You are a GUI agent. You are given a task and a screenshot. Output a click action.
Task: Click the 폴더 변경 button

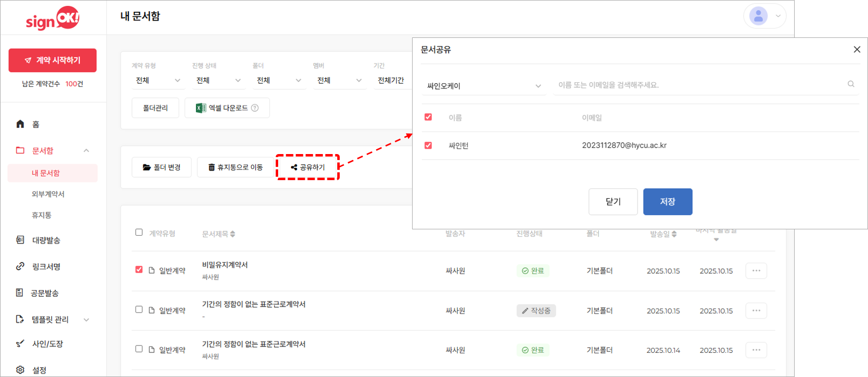pyautogui.click(x=161, y=167)
